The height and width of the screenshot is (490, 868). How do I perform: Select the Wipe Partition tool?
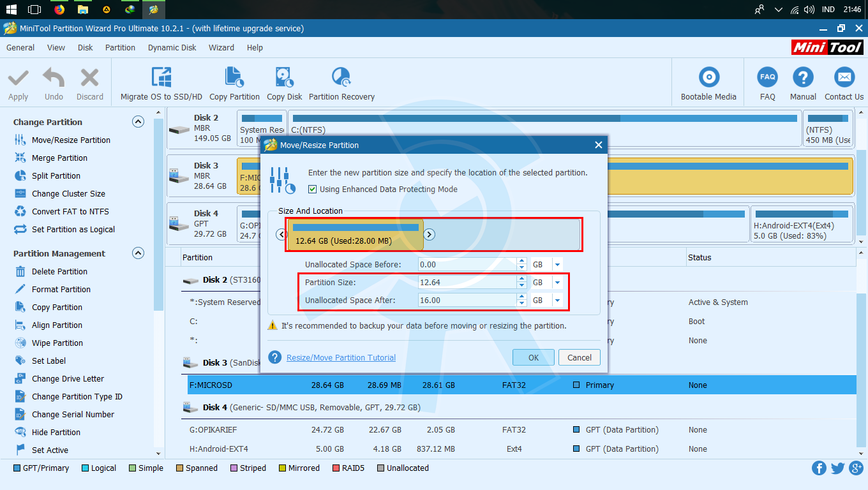[57, 343]
